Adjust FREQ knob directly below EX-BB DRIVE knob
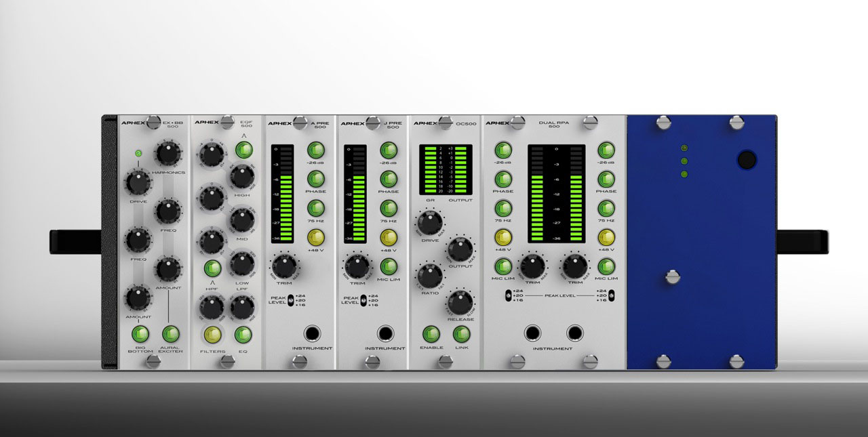Screen dimensions: 868x437 (x=137, y=240)
